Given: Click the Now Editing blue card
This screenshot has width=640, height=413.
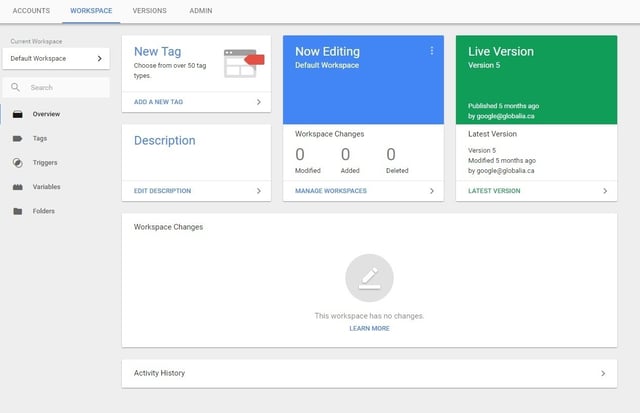Looking at the screenshot, I should click(x=363, y=80).
